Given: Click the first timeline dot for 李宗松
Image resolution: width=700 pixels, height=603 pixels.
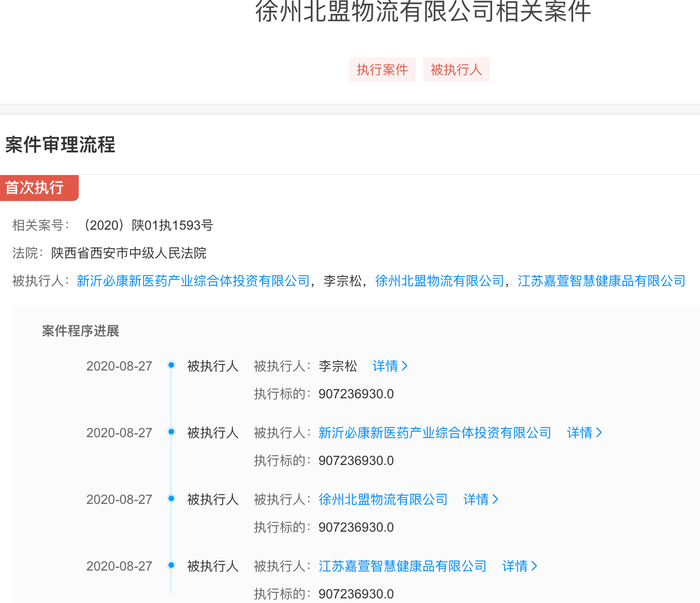Looking at the screenshot, I should coord(171,365).
